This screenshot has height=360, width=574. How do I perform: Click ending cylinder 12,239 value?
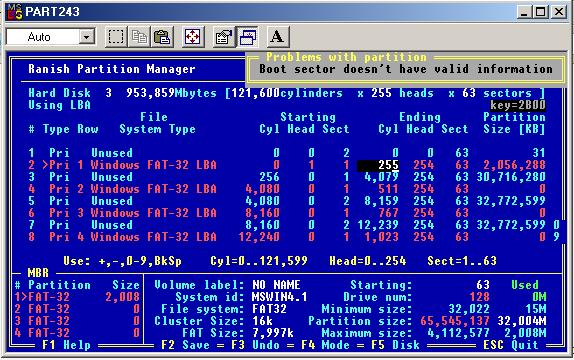point(378,225)
